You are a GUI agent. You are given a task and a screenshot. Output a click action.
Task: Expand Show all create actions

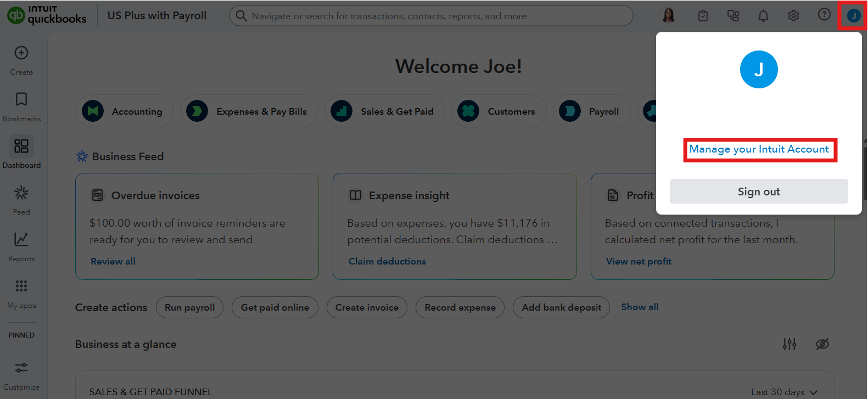tap(640, 307)
